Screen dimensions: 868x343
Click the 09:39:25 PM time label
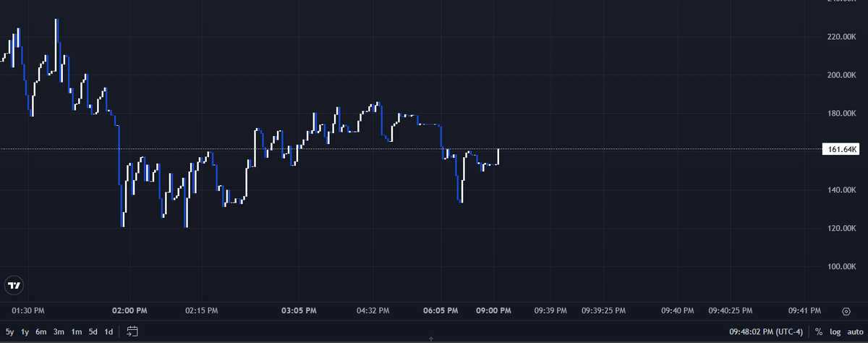[x=604, y=310]
